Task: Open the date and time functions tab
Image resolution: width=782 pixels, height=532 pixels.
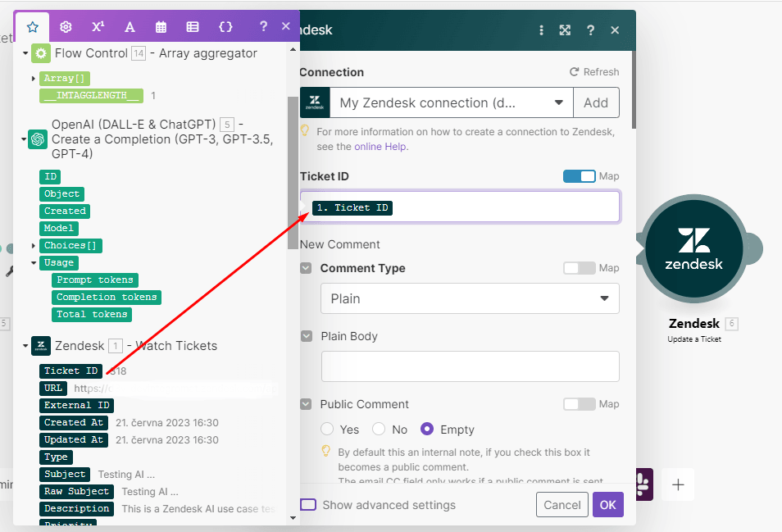Action: pyautogui.click(x=161, y=27)
